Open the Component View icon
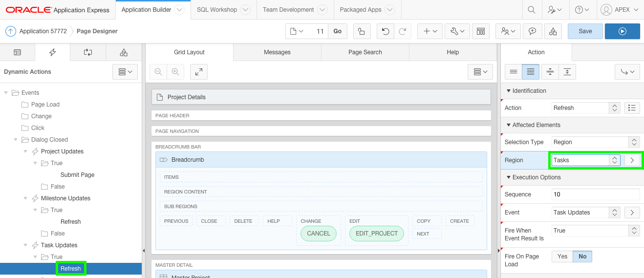The width and height of the screenshot is (644, 278). point(481,31)
